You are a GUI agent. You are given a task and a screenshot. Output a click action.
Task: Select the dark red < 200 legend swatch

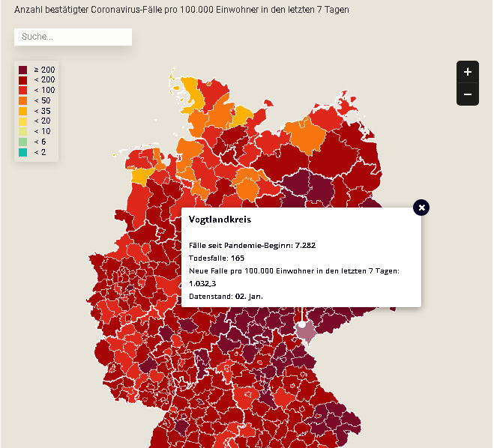[x=23, y=80]
